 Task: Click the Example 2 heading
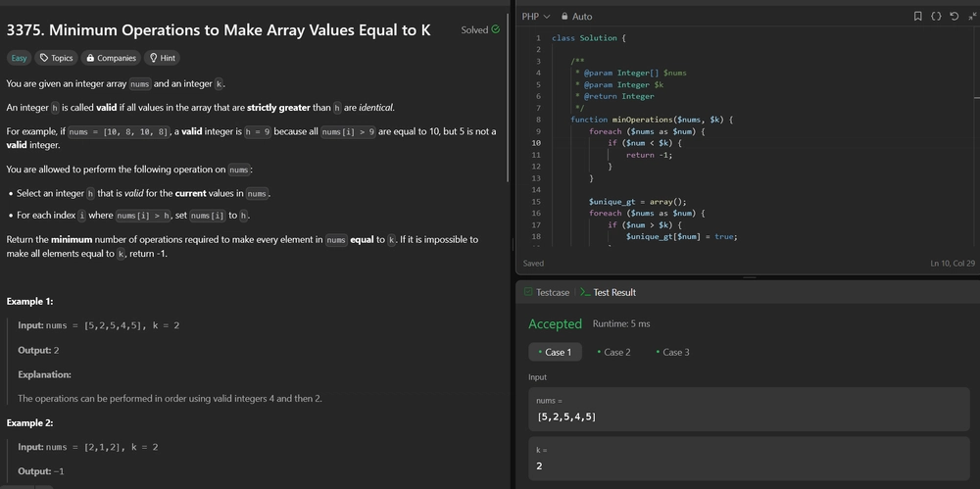(x=29, y=422)
